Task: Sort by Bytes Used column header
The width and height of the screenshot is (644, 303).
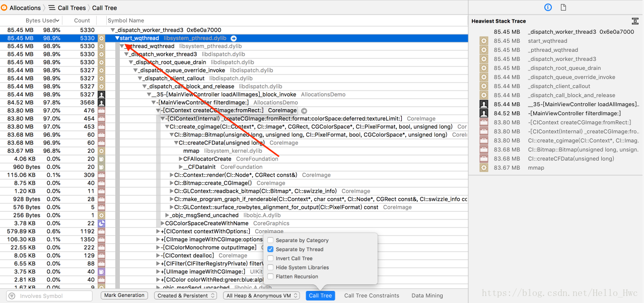Action: tap(43, 21)
